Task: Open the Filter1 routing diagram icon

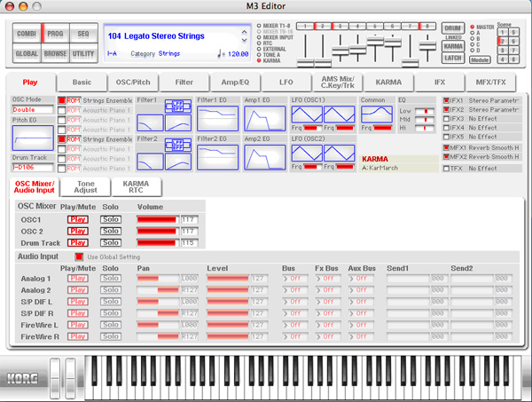Action: [x=178, y=106]
